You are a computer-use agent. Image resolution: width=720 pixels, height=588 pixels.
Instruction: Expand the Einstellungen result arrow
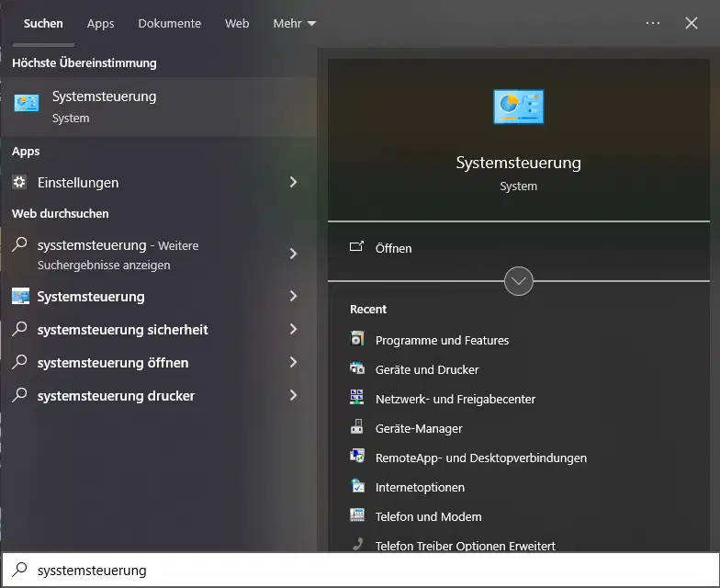294,182
